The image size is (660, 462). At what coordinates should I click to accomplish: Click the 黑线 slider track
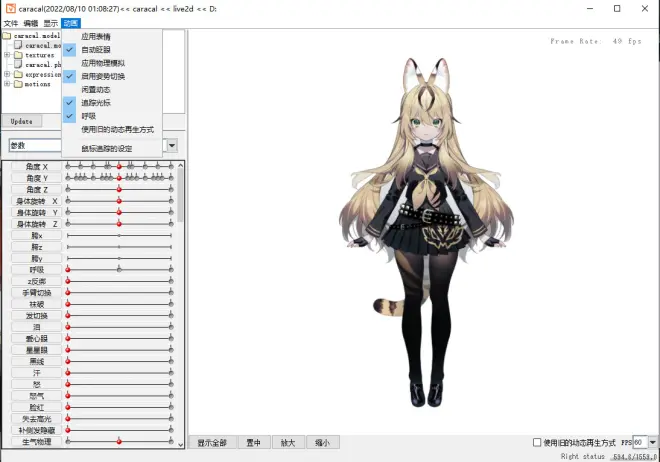tap(119, 361)
